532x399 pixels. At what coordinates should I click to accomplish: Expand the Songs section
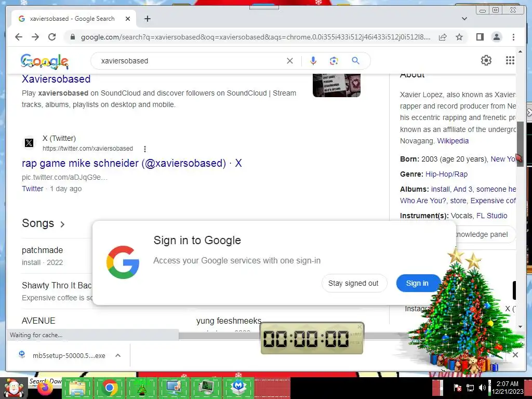(43, 223)
